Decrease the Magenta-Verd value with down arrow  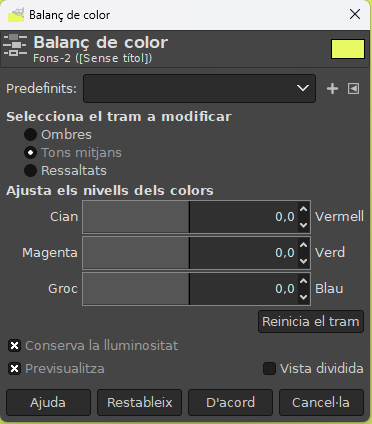(x=303, y=261)
